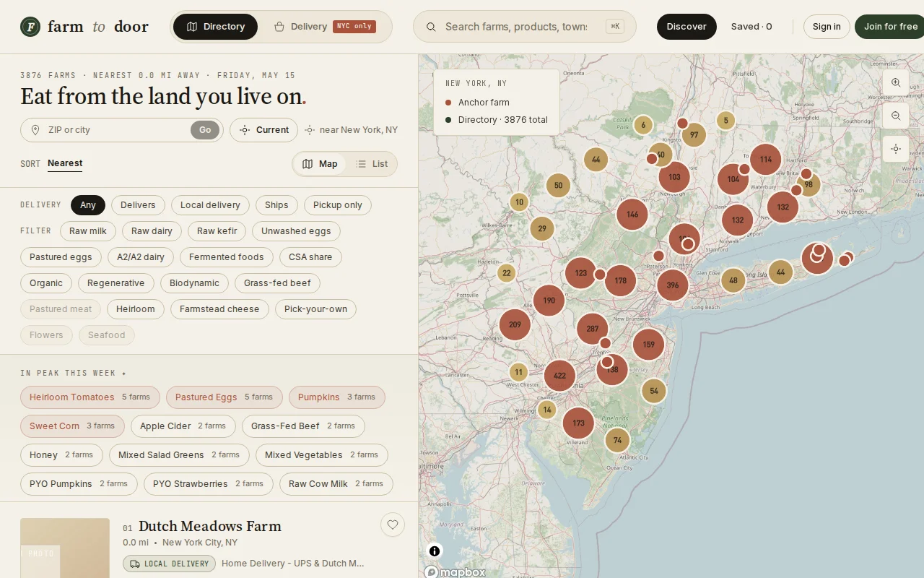Click the Go button
This screenshot has height=578, width=924.
(x=205, y=130)
